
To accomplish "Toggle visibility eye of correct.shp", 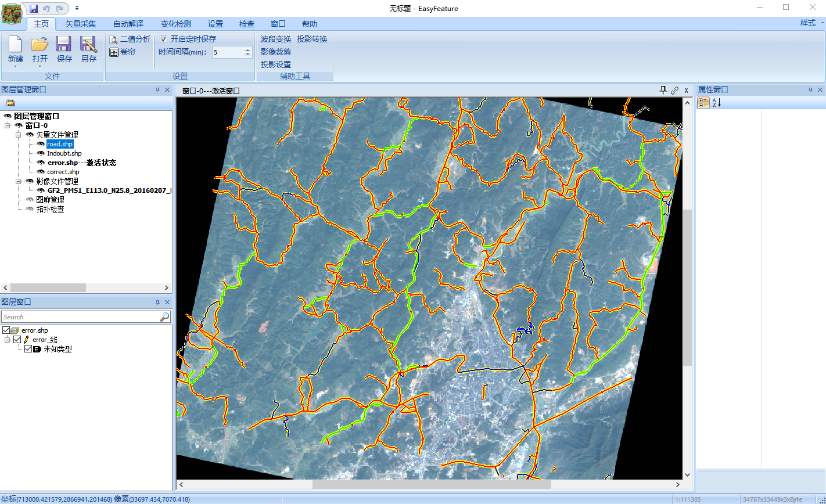I will 41,172.
